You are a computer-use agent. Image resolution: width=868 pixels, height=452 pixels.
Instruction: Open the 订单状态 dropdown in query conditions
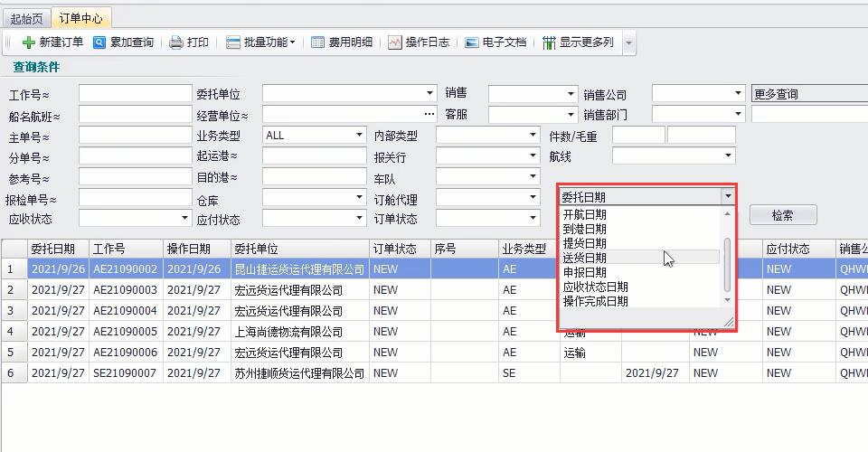533,218
